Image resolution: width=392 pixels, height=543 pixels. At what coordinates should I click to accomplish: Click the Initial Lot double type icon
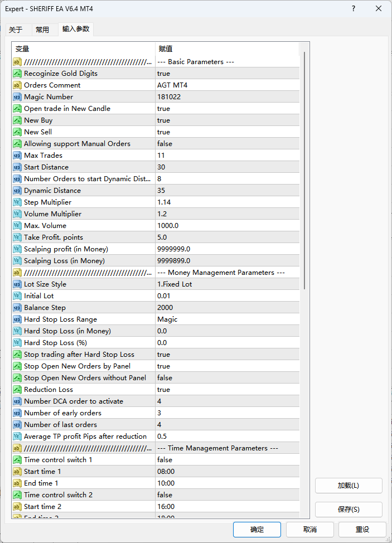(x=17, y=296)
